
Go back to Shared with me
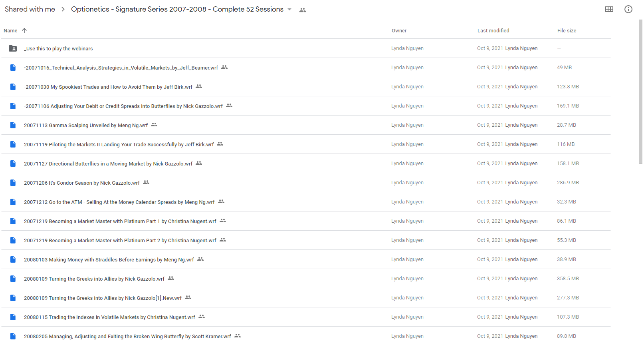coord(30,9)
